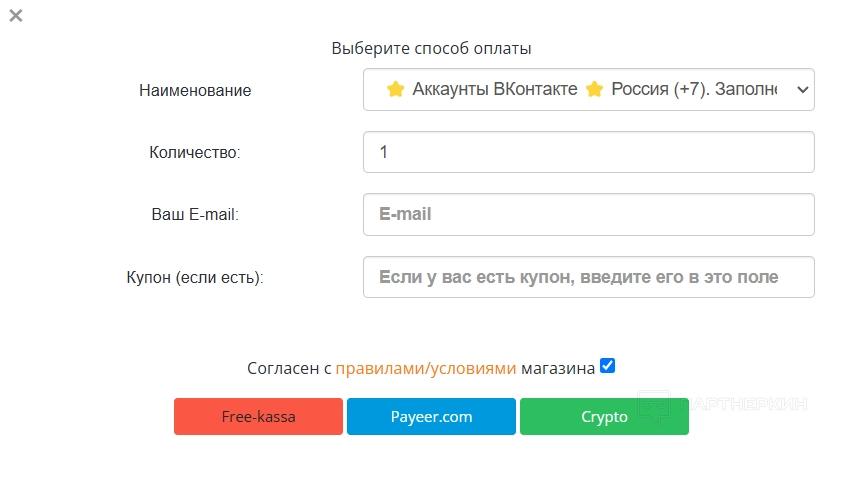Click the Купон (если есть) label
This screenshot has height=478, width=858.
(195, 277)
